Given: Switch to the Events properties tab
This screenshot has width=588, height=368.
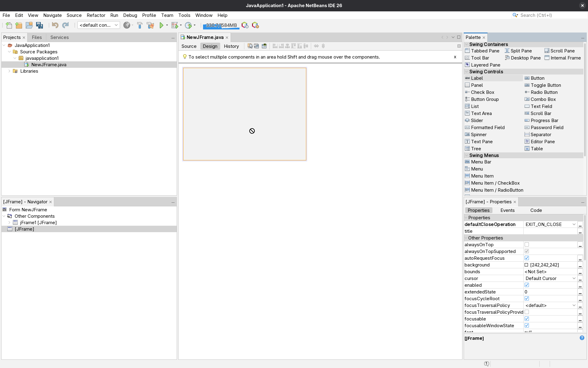Looking at the screenshot, I should click(x=507, y=210).
